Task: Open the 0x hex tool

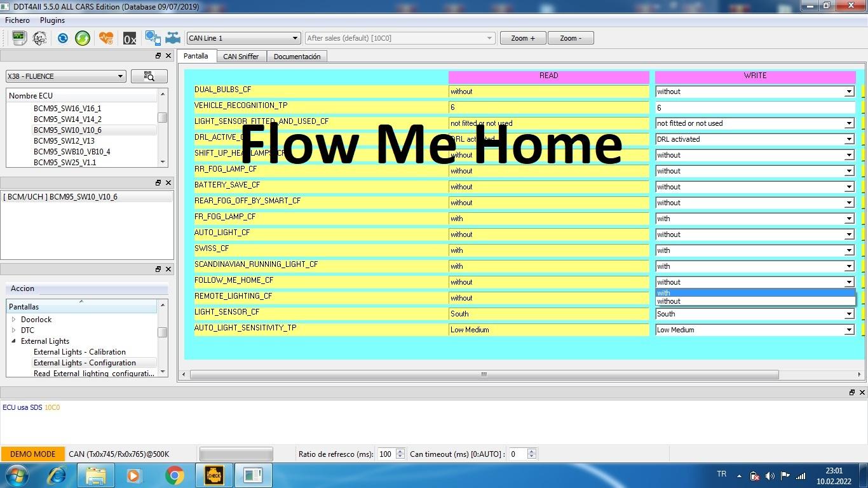Action: point(130,39)
